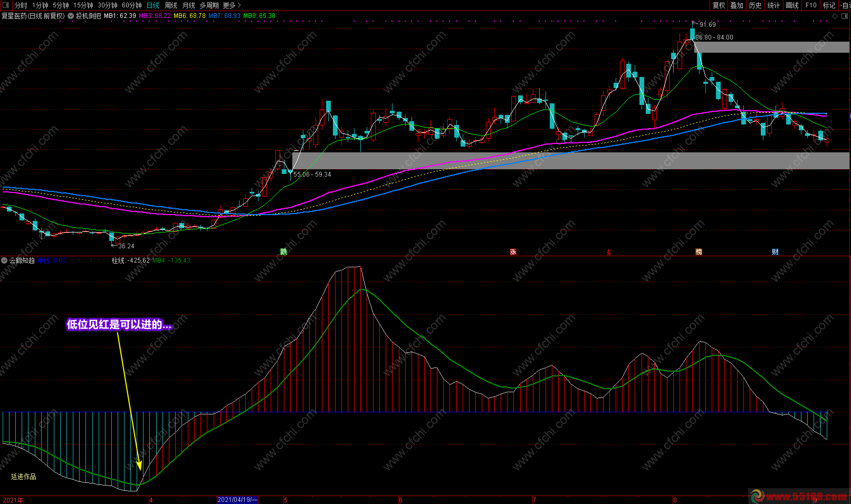Image resolution: width=851 pixels, height=504 pixels.
Task: Click the 叠加 overlay button
Action: [x=737, y=5]
